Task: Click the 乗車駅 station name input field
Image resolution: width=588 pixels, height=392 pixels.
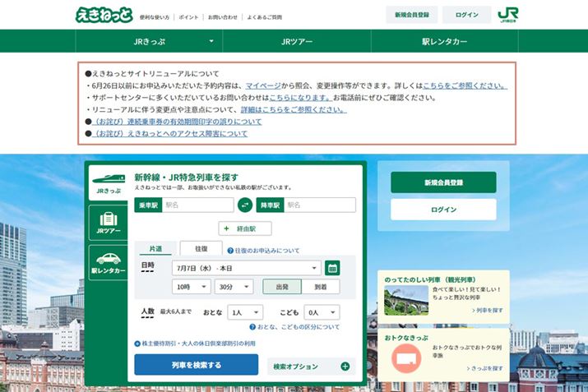Action: (x=197, y=205)
